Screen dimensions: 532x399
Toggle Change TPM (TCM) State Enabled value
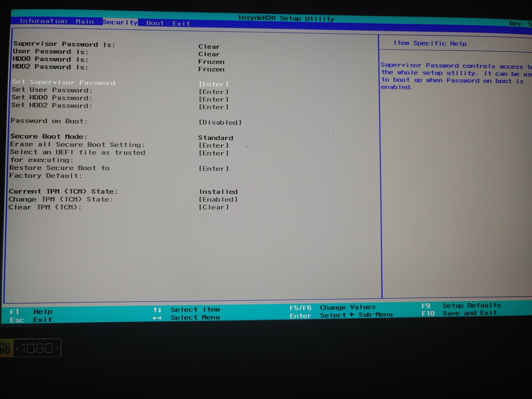point(218,199)
